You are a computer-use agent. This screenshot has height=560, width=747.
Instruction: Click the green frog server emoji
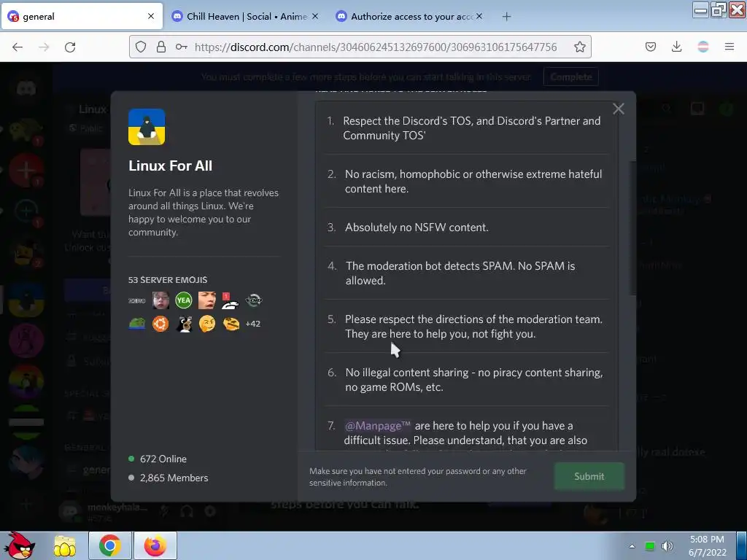pyautogui.click(x=137, y=324)
